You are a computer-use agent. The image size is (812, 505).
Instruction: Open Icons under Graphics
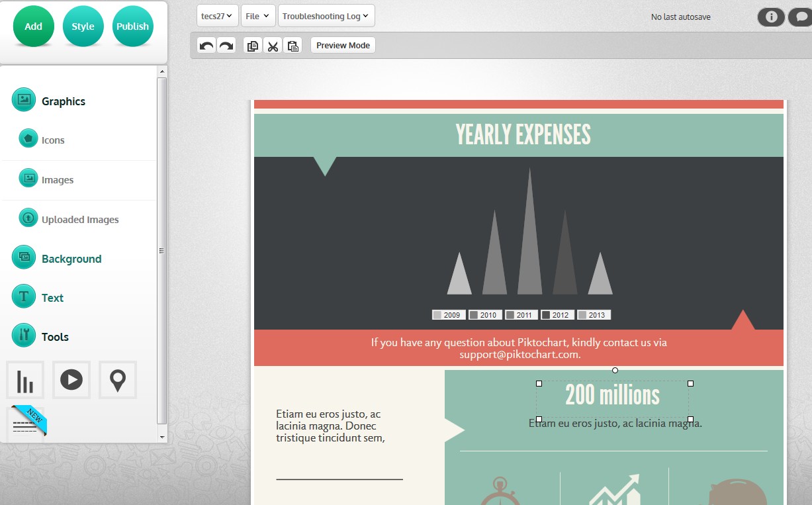point(53,140)
